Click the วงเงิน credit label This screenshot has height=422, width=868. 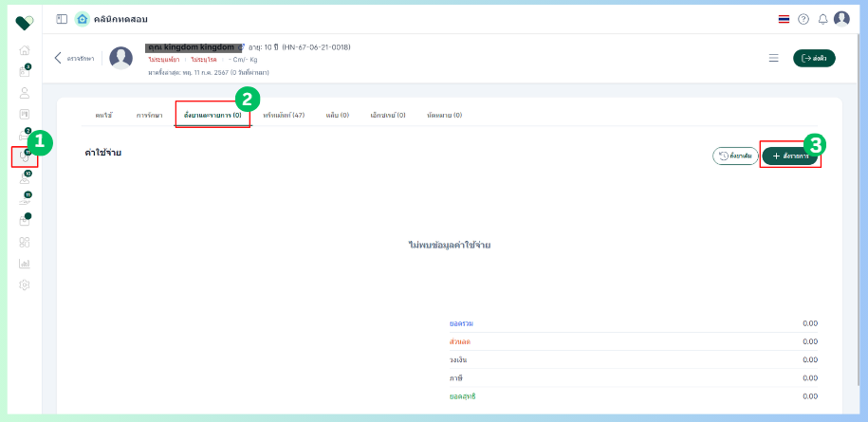pos(458,359)
